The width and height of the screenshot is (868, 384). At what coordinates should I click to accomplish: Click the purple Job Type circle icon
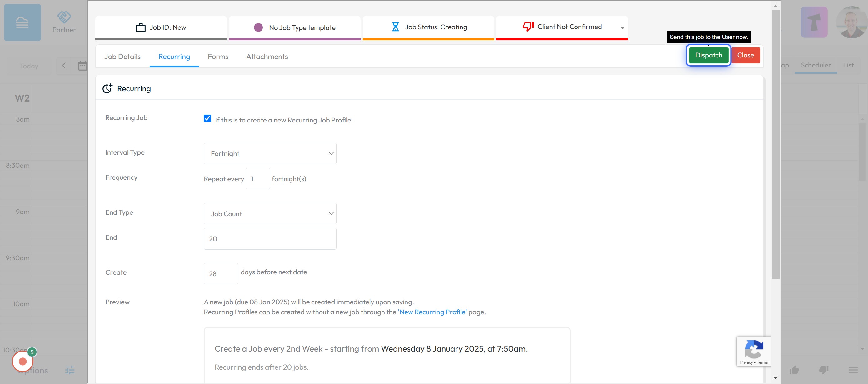[x=258, y=27]
